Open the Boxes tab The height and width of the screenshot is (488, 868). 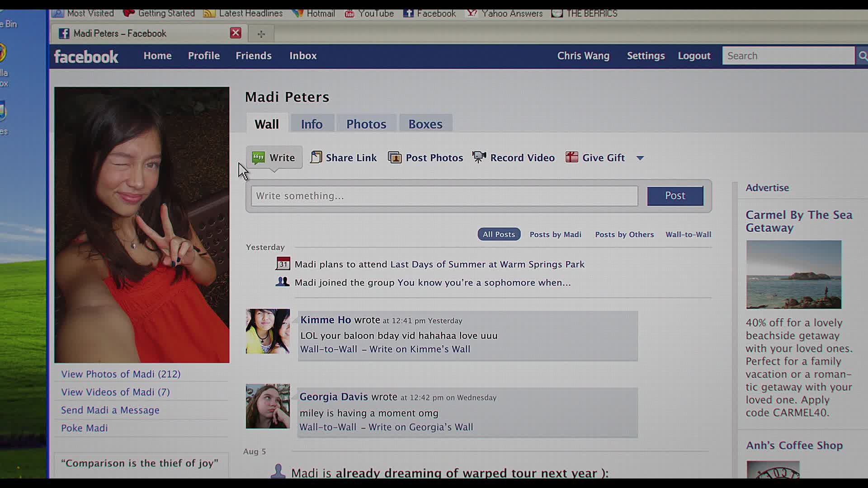click(425, 124)
